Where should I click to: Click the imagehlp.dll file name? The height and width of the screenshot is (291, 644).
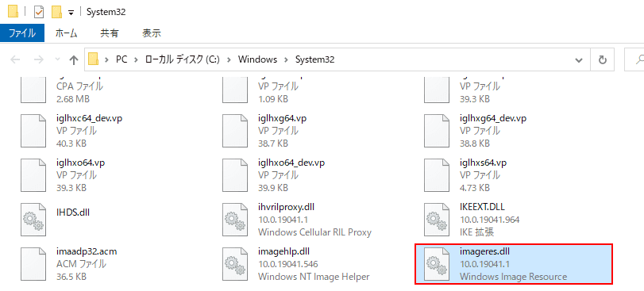click(283, 251)
